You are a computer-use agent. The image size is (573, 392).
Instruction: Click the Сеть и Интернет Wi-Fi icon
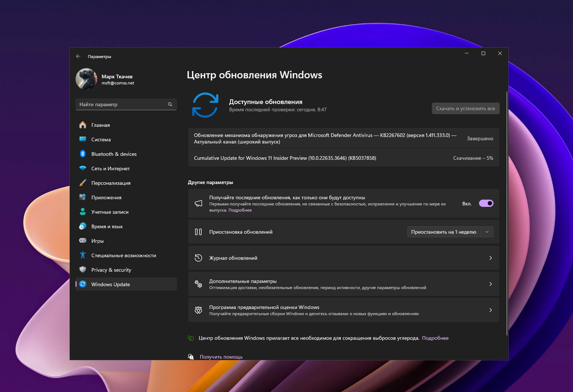83,168
